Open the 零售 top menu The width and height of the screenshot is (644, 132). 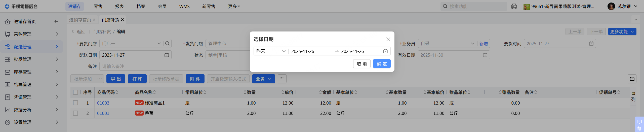click(98, 7)
